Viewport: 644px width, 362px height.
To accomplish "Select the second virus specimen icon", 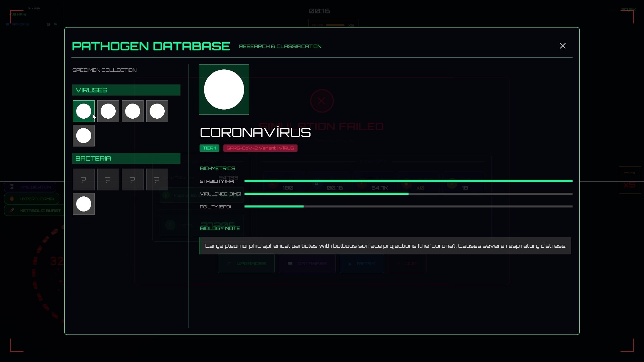I will [108, 111].
